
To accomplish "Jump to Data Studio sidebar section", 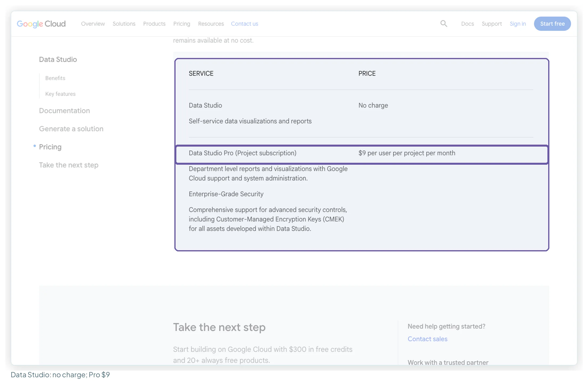I will point(58,59).
